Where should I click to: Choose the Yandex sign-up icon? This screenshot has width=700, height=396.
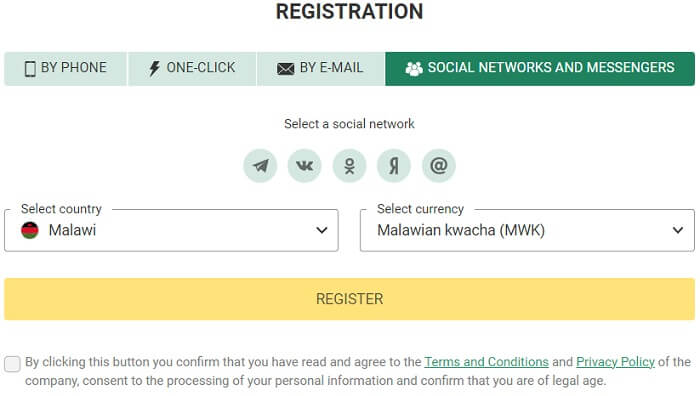pyautogui.click(x=394, y=166)
